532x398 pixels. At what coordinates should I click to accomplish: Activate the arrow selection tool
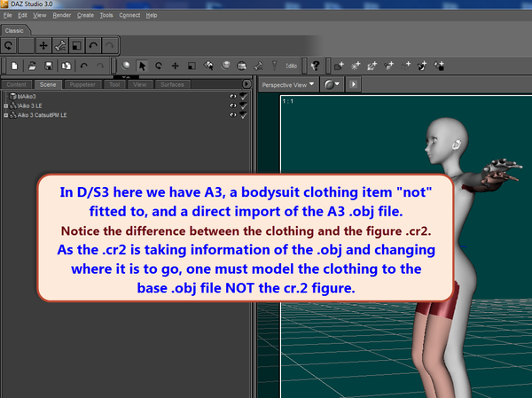[142, 66]
